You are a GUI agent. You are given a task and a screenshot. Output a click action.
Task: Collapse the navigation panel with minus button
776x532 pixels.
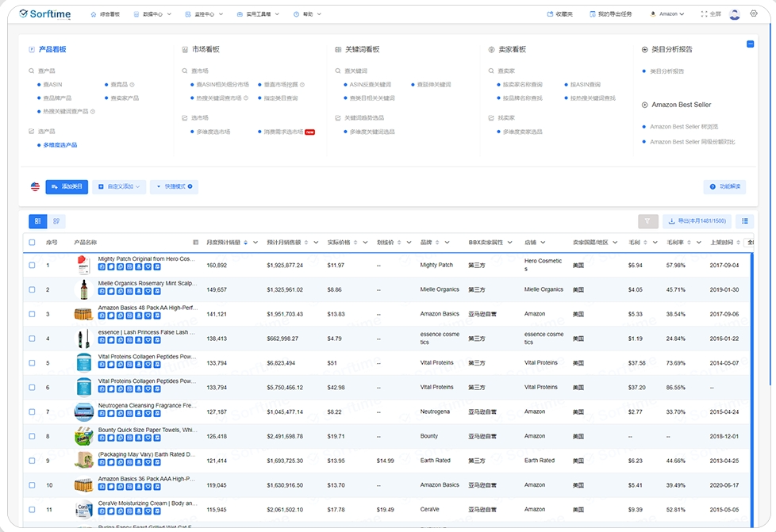tap(750, 44)
